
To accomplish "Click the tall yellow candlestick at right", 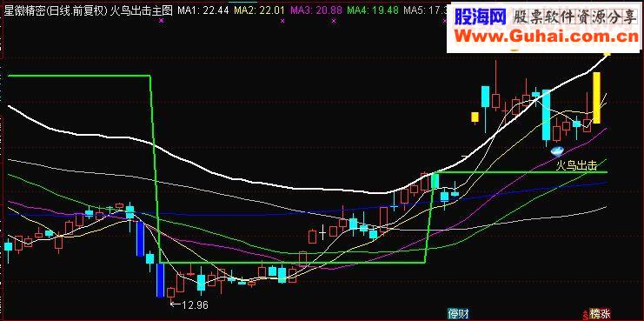I will pos(597,97).
